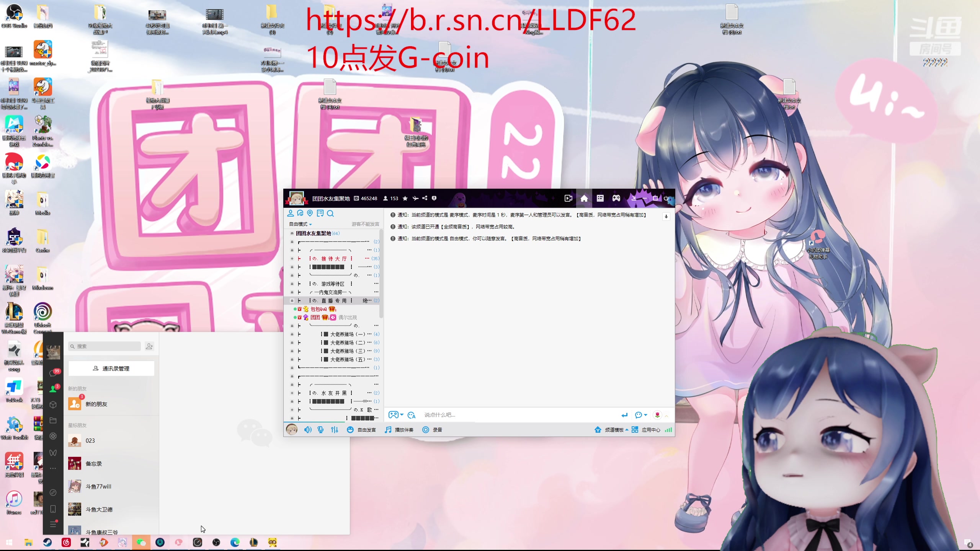Open the audio mixer settings icon
This screenshot has width=980, height=551.
[335, 430]
